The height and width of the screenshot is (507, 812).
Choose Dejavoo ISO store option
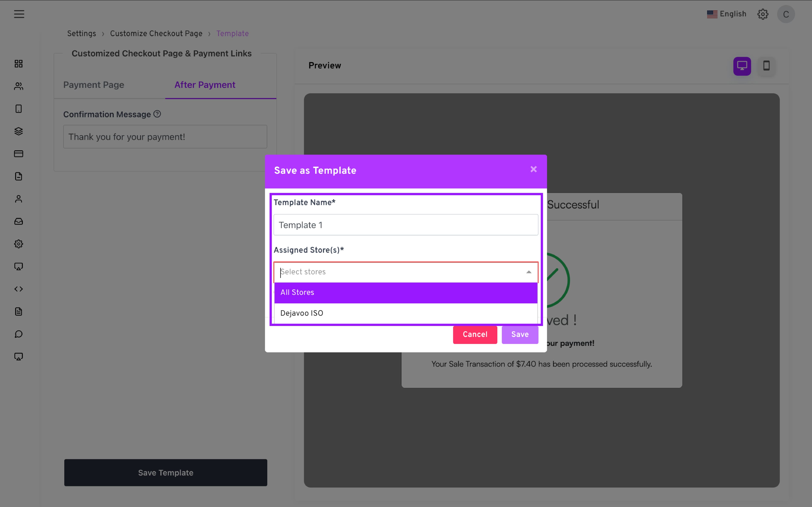[405, 313]
